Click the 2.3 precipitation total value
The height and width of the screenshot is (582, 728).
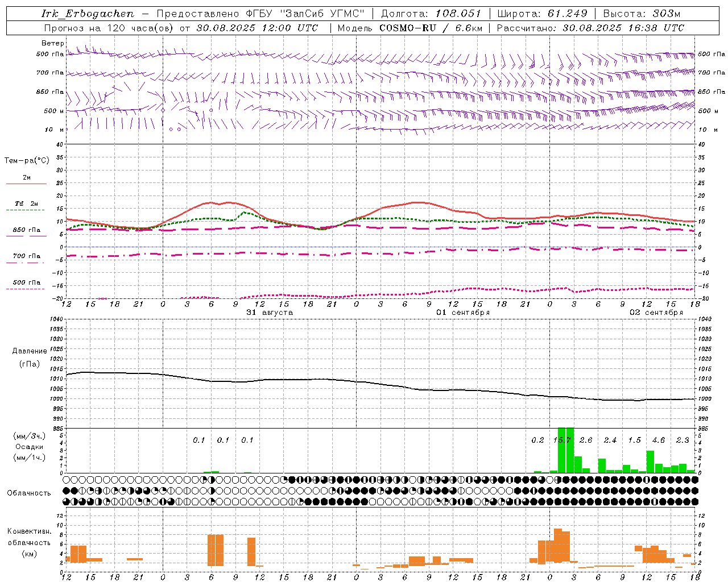(682, 440)
